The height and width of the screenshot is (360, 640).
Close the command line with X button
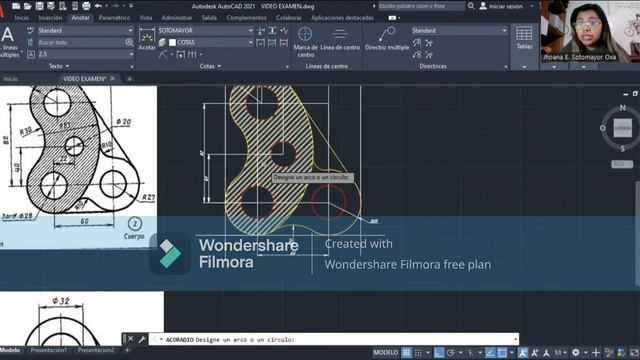pyautogui.click(x=131, y=339)
